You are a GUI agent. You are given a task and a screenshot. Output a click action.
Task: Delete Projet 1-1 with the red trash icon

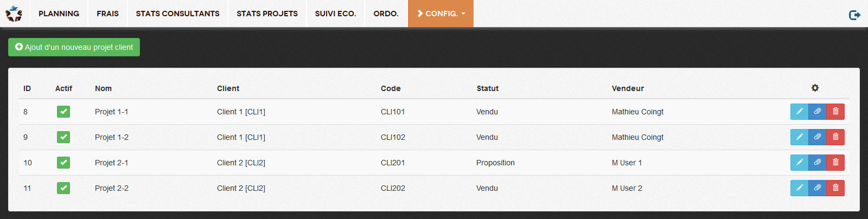(835, 112)
